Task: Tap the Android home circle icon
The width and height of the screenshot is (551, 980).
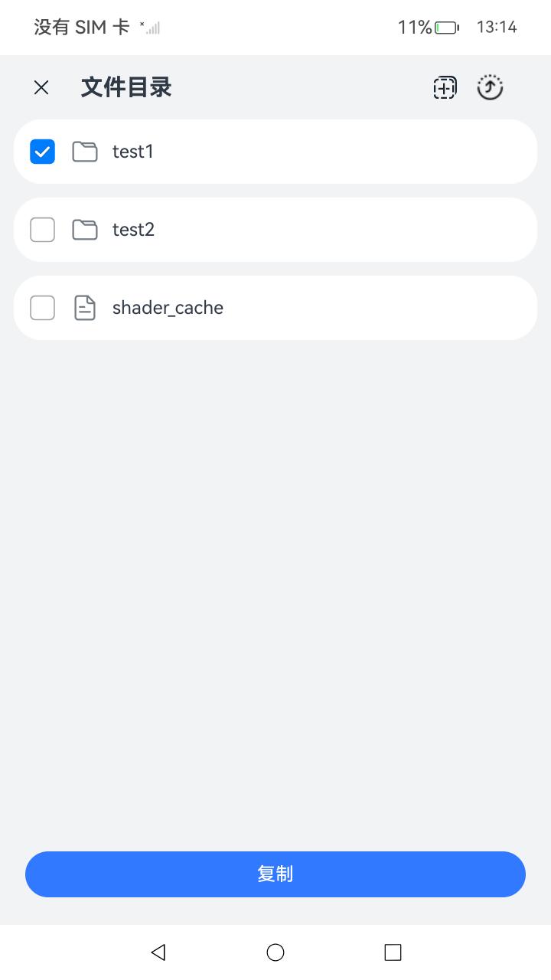Action: point(275,952)
